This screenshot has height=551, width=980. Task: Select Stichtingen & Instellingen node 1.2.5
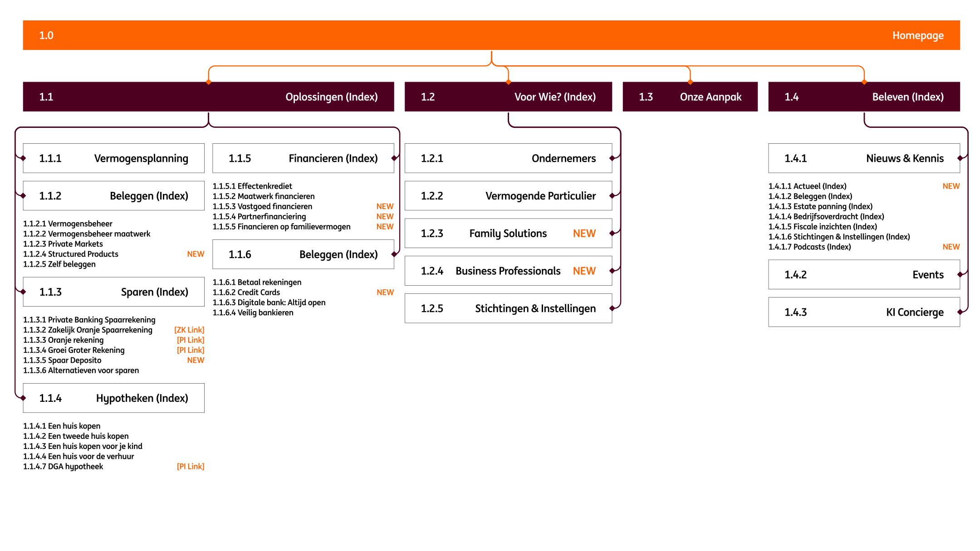coord(508,308)
